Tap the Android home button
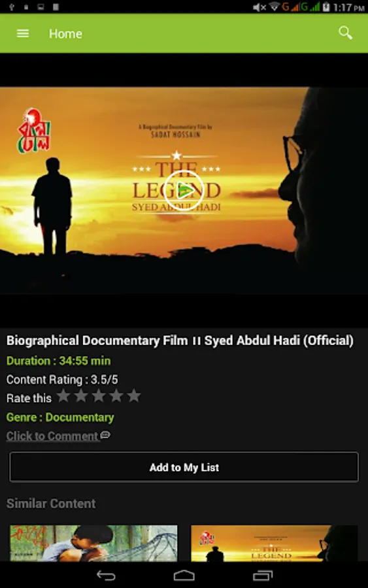This screenshot has width=368, height=588. (x=184, y=575)
